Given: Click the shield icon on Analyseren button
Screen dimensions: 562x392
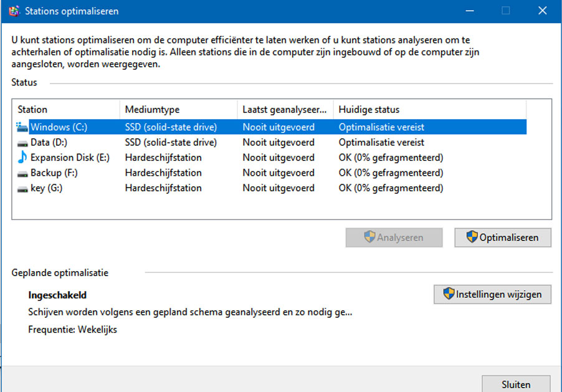Looking at the screenshot, I should tap(369, 237).
